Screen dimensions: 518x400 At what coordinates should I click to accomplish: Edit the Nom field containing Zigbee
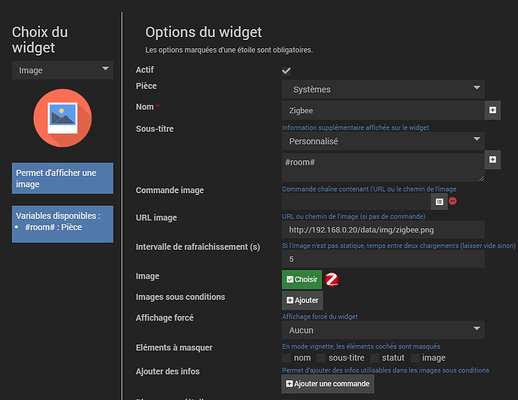point(383,110)
